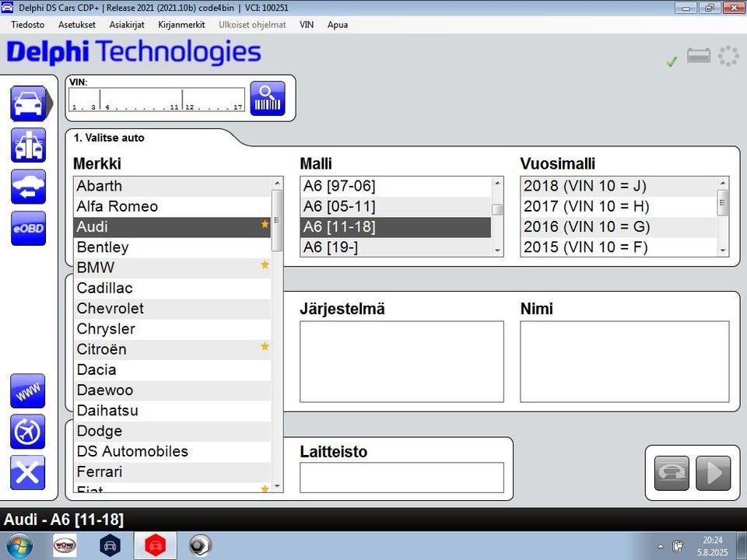Choose model A6 [97-06]
747x560 pixels.
(x=396, y=186)
